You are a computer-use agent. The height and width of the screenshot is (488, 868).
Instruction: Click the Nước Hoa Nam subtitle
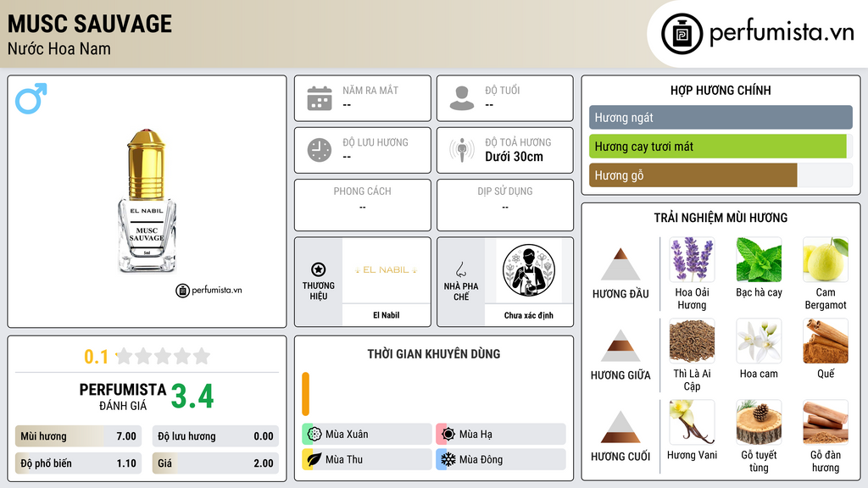59,48
